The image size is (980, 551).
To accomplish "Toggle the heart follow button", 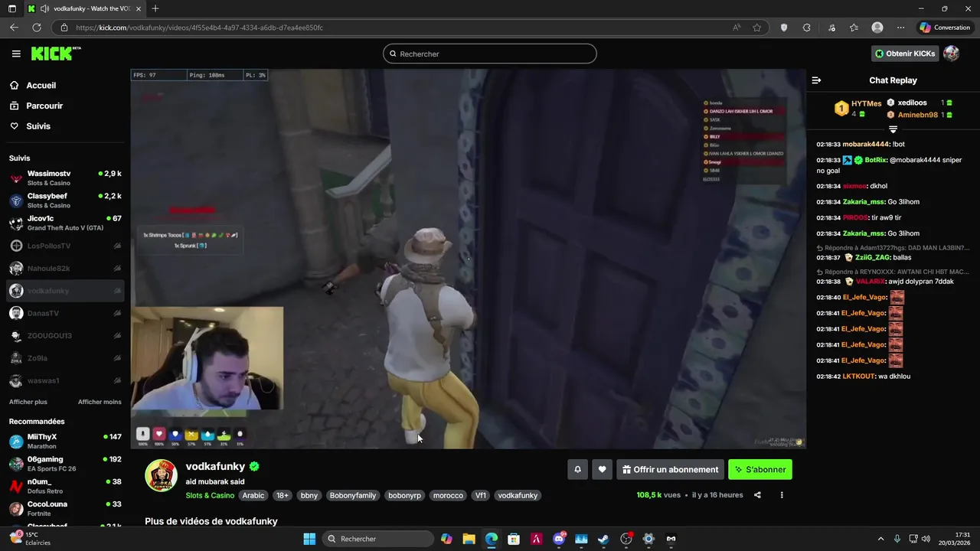I will pyautogui.click(x=603, y=470).
